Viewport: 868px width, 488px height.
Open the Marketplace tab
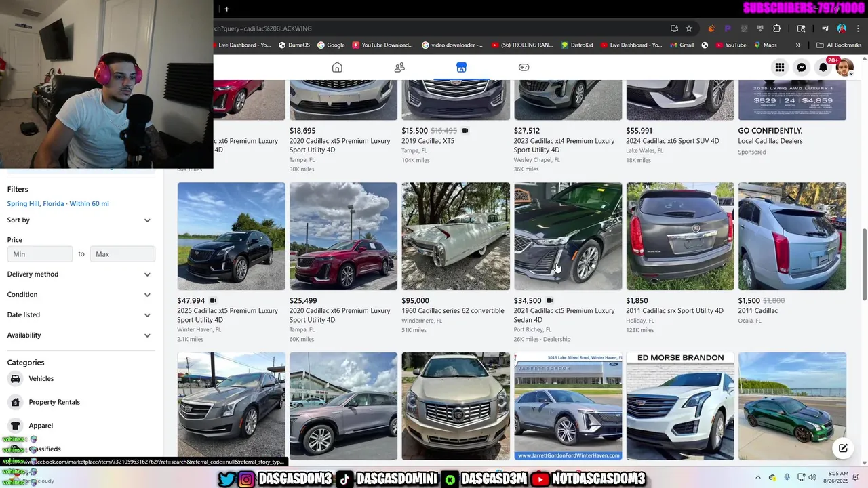[x=461, y=67]
